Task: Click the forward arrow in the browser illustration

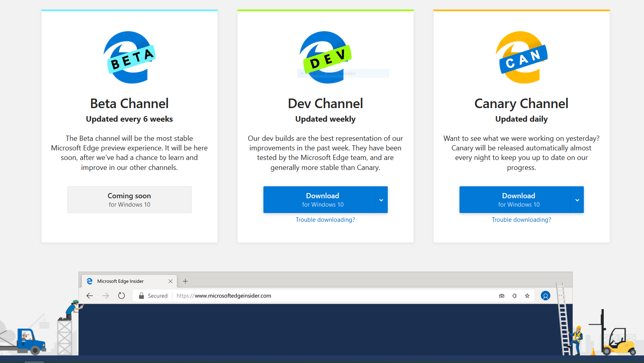Action: pyautogui.click(x=106, y=296)
